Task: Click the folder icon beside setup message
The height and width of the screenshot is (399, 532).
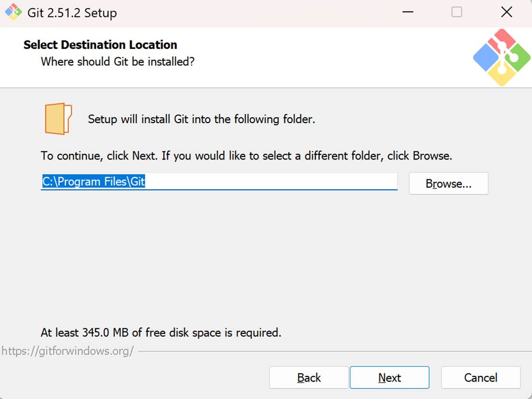Action: click(x=58, y=119)
